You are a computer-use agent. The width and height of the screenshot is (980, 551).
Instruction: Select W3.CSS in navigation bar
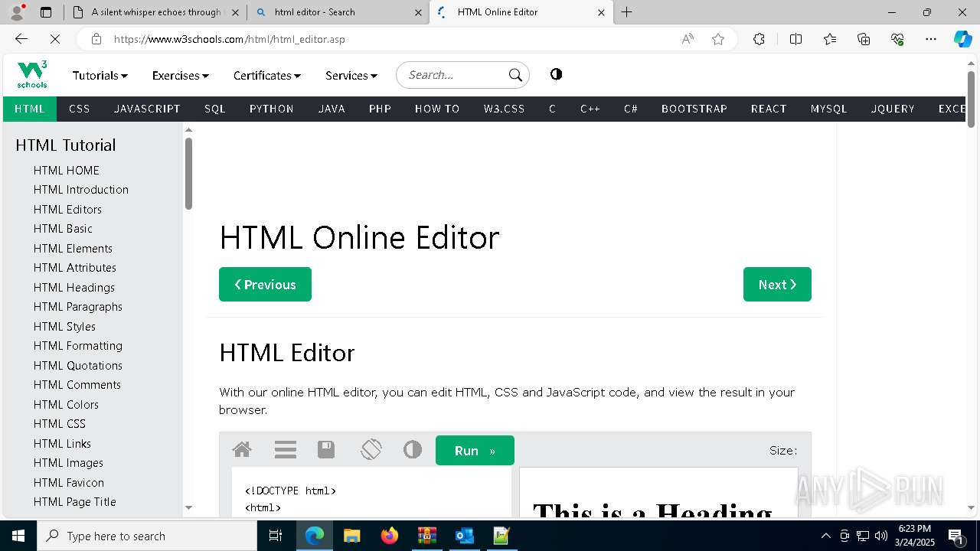pyautogui.click(x=504, y=109)
